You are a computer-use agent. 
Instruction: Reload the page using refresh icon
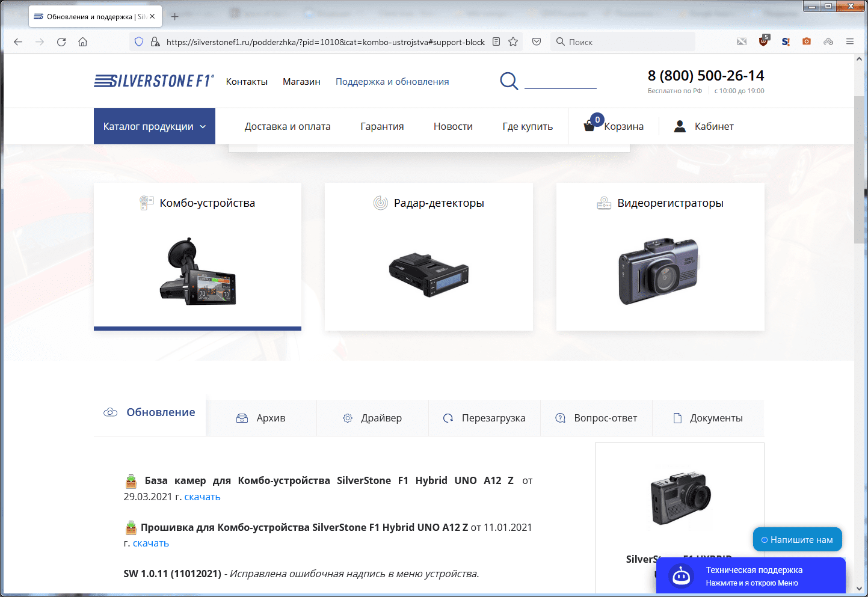click(x=61, y=42)
